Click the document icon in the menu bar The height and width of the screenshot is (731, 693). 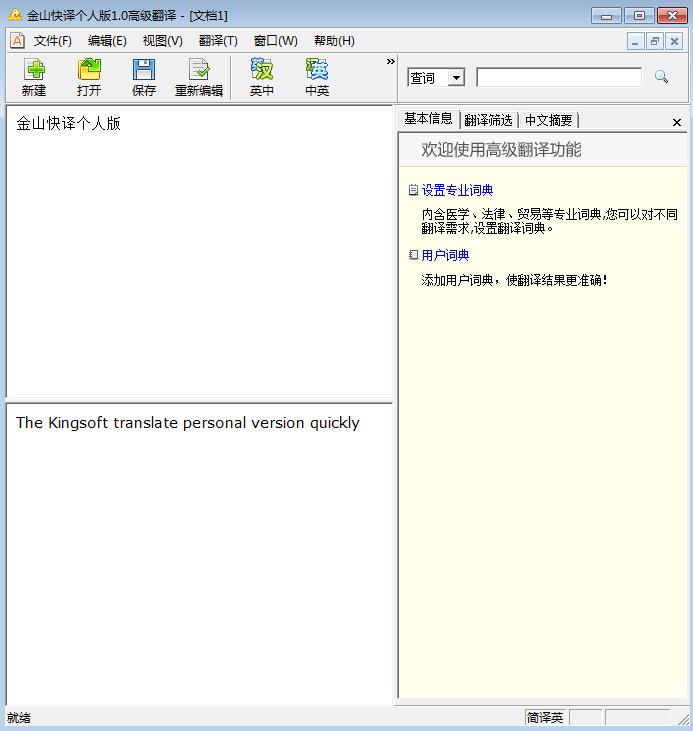(x=17, y=41)
